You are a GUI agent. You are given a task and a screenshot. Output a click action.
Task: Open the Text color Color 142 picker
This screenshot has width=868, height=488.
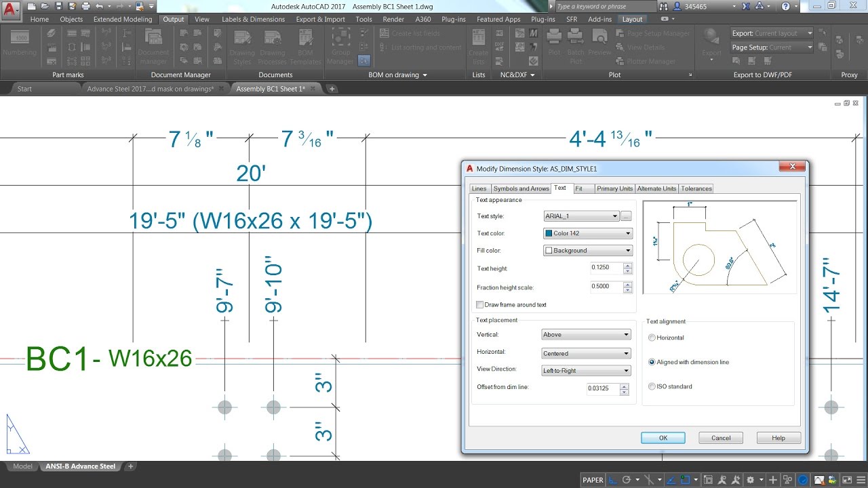[588, 233]
